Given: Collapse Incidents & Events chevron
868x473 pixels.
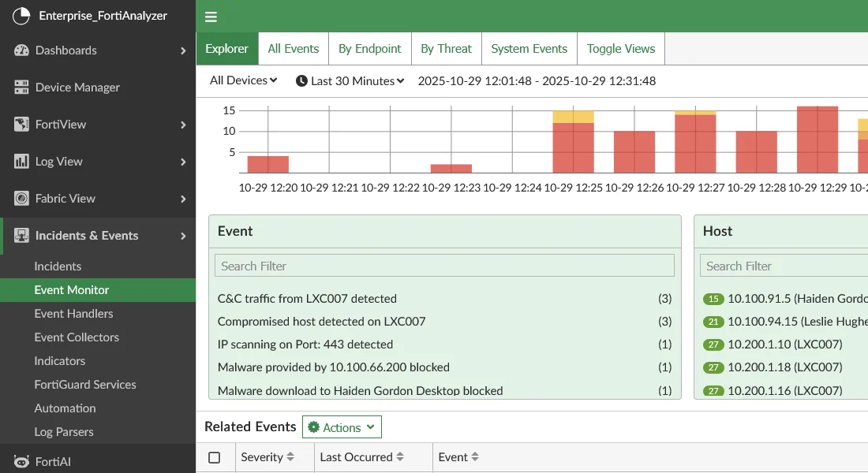Looking at the screenshot, I should coord(183,236).
